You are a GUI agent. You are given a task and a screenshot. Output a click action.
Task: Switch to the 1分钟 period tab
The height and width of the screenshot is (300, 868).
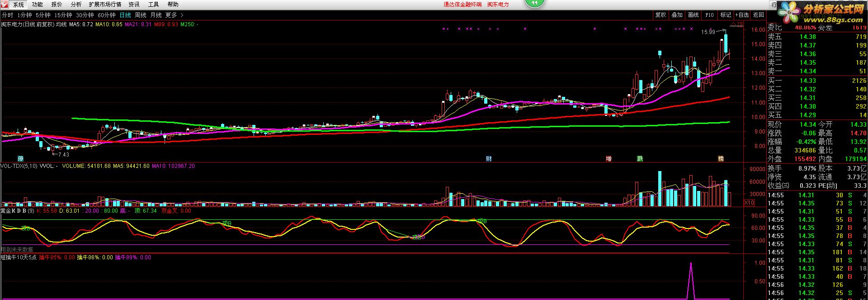[x=24, y=15]
